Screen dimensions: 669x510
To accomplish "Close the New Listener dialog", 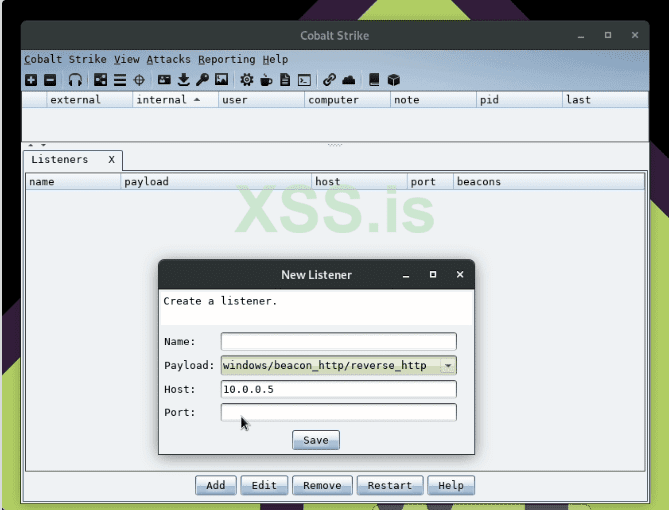I will [x=460, y=274].
